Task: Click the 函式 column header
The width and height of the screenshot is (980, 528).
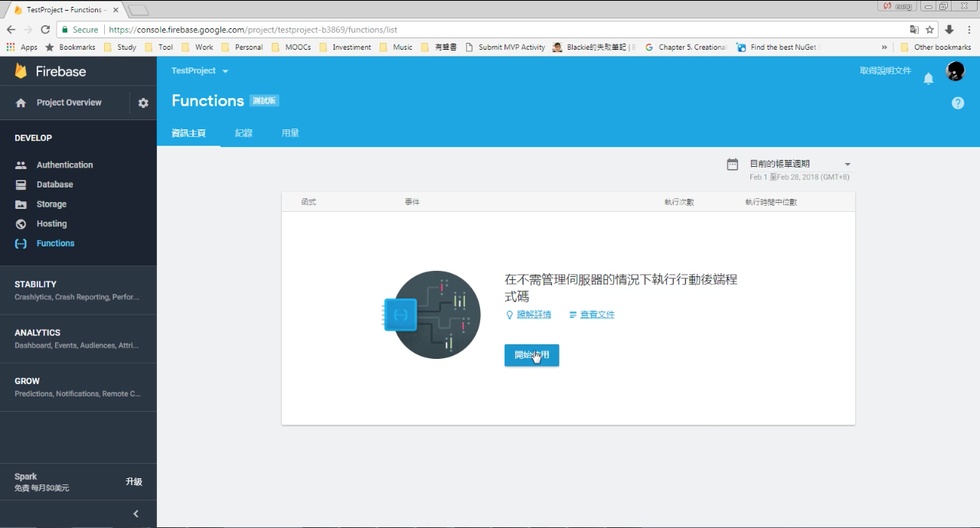Action: point(309,202)
